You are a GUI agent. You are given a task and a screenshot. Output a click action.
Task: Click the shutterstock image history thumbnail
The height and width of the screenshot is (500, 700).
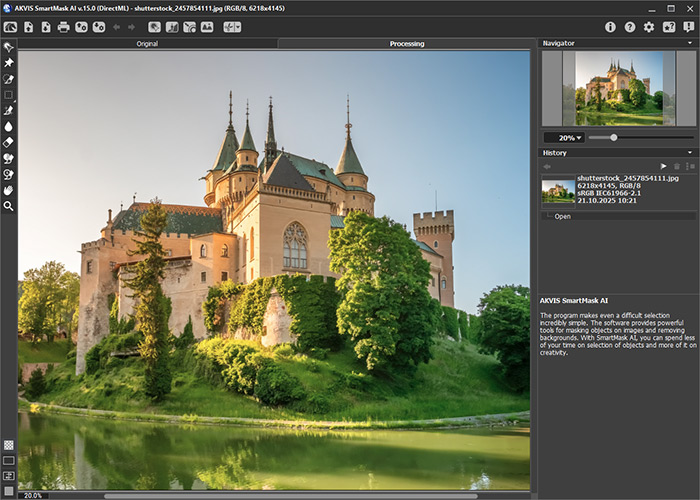coord(558,190)
